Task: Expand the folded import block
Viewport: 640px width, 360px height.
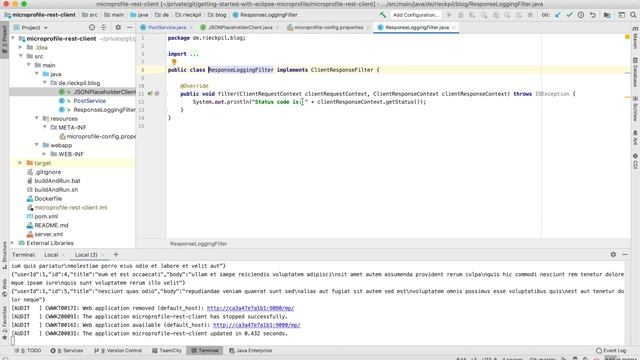Action: (194, 54)
